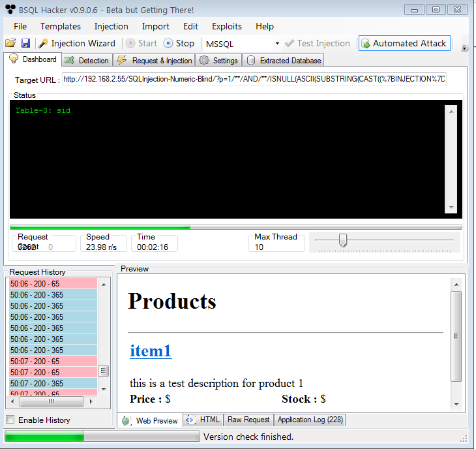
Task: Open the Import menu
Action: click(155, 26)
